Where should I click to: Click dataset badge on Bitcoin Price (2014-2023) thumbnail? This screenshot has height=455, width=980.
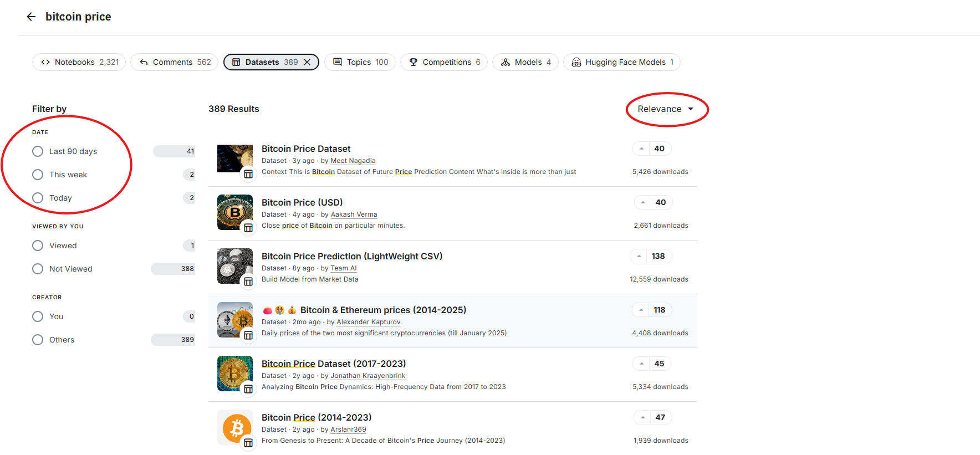tap(248, 443)
